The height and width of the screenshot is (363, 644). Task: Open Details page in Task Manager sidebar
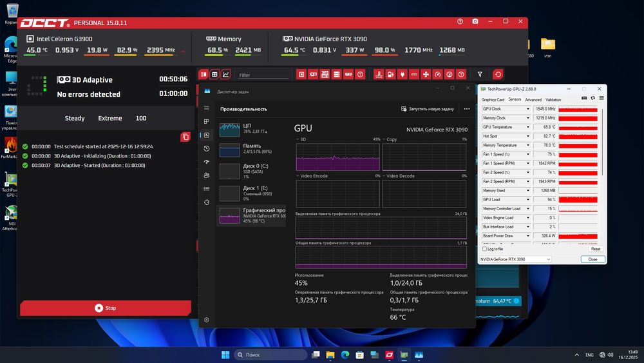click(x=207, y=189)
